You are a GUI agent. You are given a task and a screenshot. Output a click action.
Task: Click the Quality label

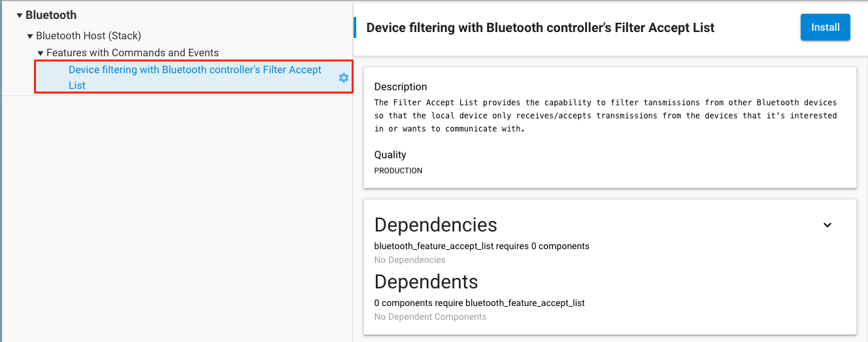pyautogui.click(x=390, y=155)
